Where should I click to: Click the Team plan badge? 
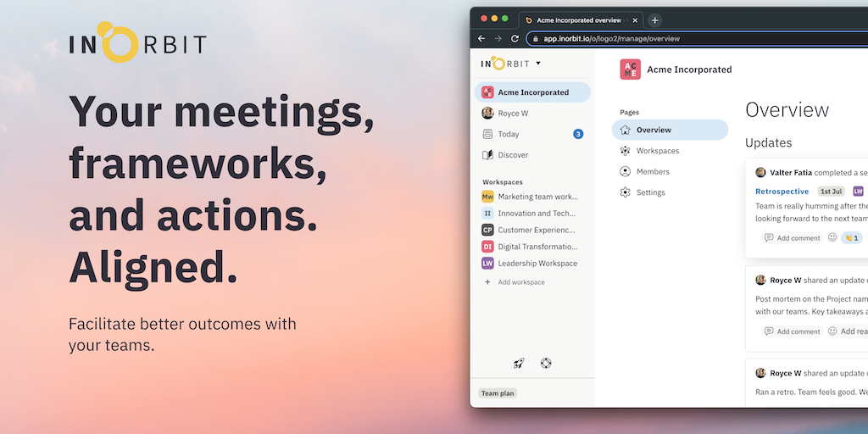pos(498,393)
